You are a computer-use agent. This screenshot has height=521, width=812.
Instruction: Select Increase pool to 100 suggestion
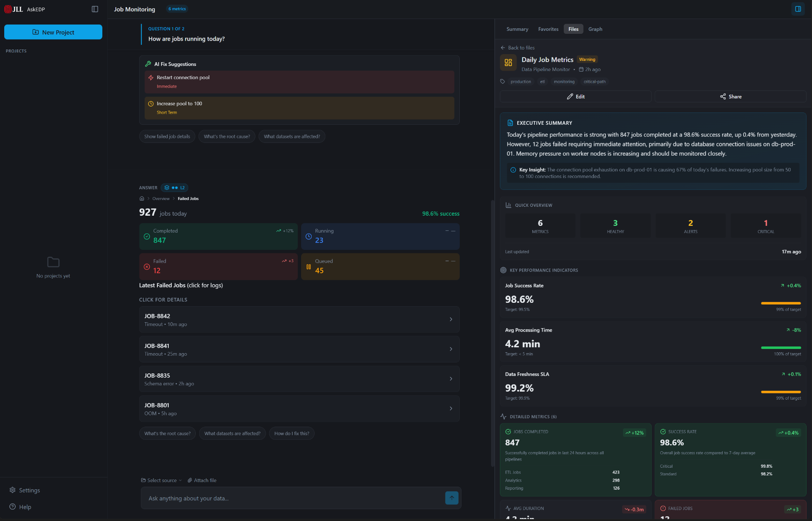point(299,108)
